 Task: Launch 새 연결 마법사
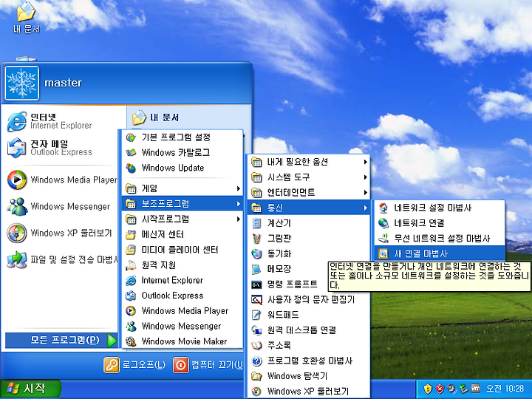pos(440,253)
